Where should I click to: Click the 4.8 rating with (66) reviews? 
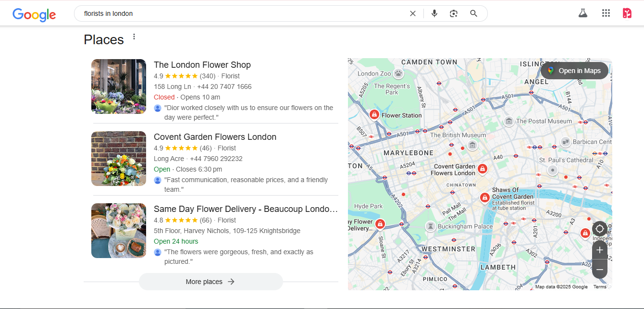(x=183, y=220)
